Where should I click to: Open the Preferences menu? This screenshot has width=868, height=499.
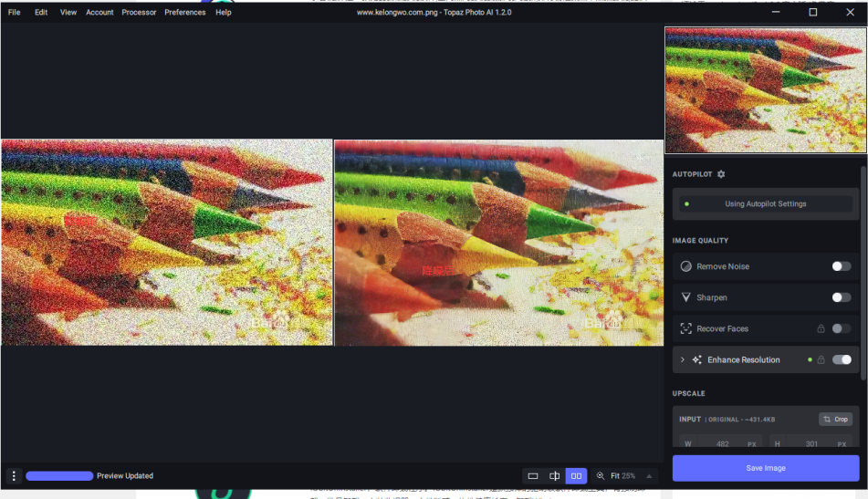point(185,12)
